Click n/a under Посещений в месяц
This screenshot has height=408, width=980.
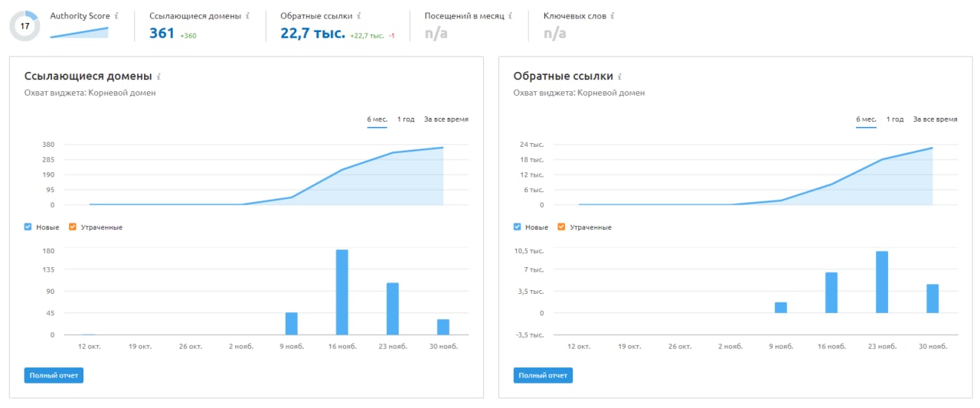click(x=436, y=34)
